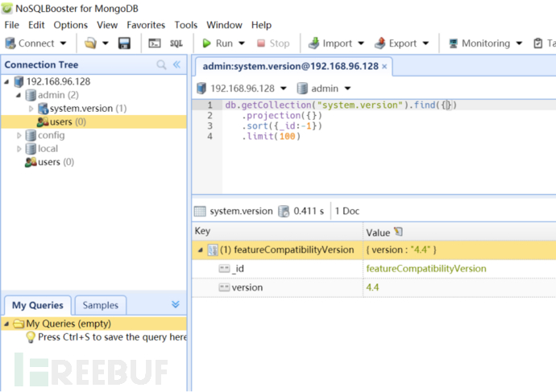
Task: Select the 192.168.96.128 server in tree
Action: (x=58, y=82)
